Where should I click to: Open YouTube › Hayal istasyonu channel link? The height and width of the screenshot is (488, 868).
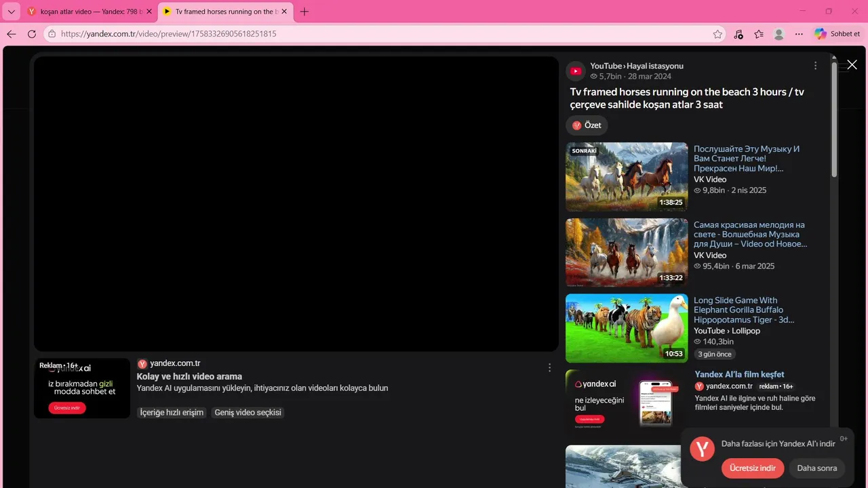637,66
